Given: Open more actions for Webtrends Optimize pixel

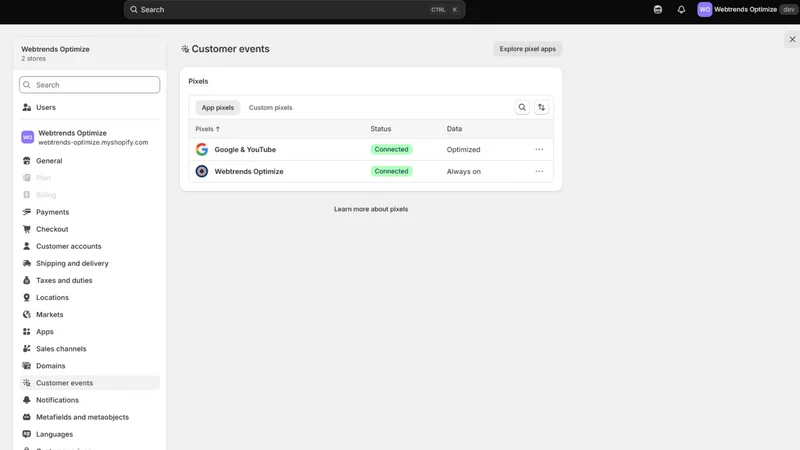Looking at the screenshot, I should coord(539,171).
